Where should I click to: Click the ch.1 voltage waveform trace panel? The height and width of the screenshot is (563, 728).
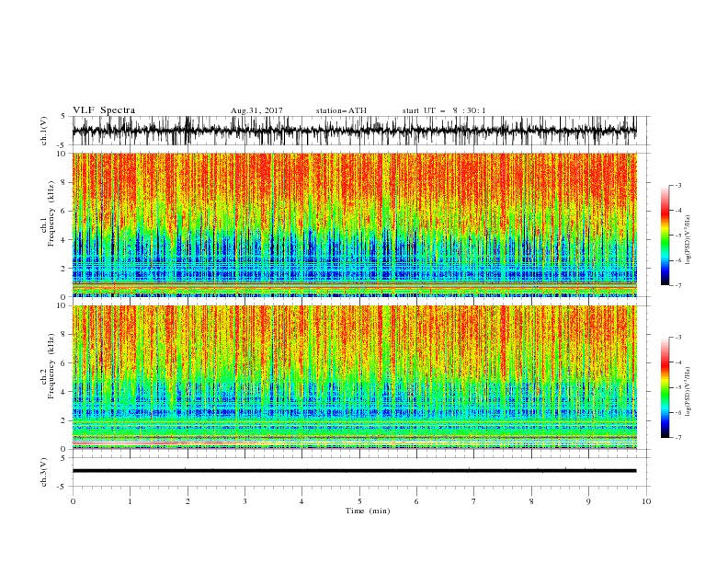click(x=354, y=131)
